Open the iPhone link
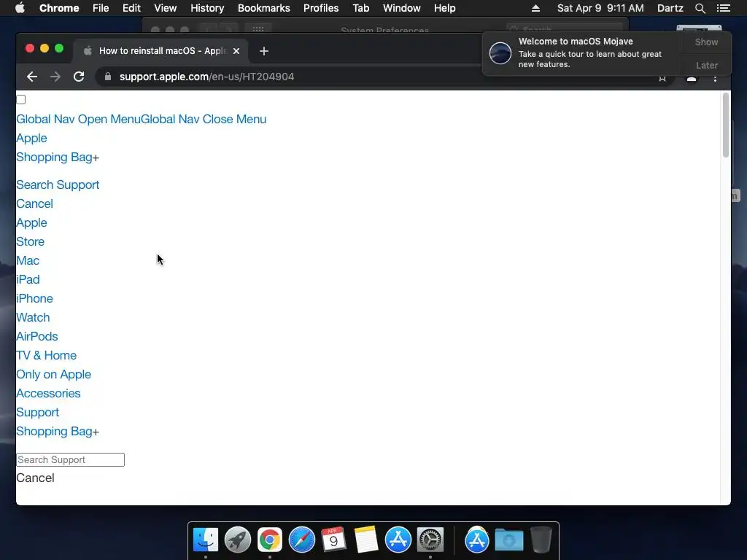This screenshot has width=747, height=560. (x=34, y=298)
